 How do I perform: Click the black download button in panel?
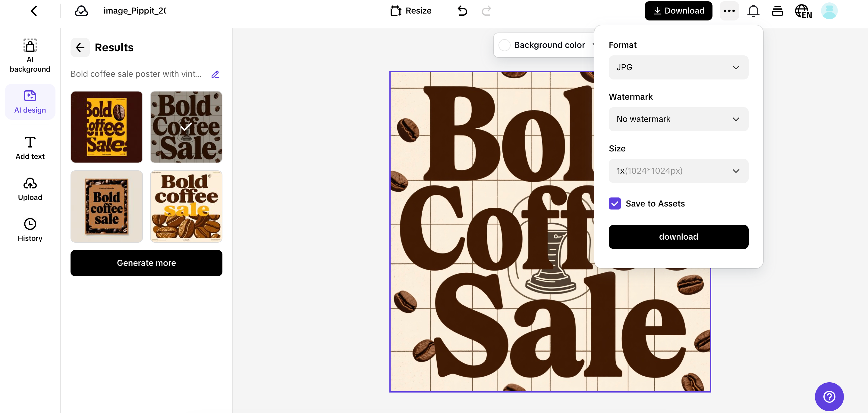[678, 237]
